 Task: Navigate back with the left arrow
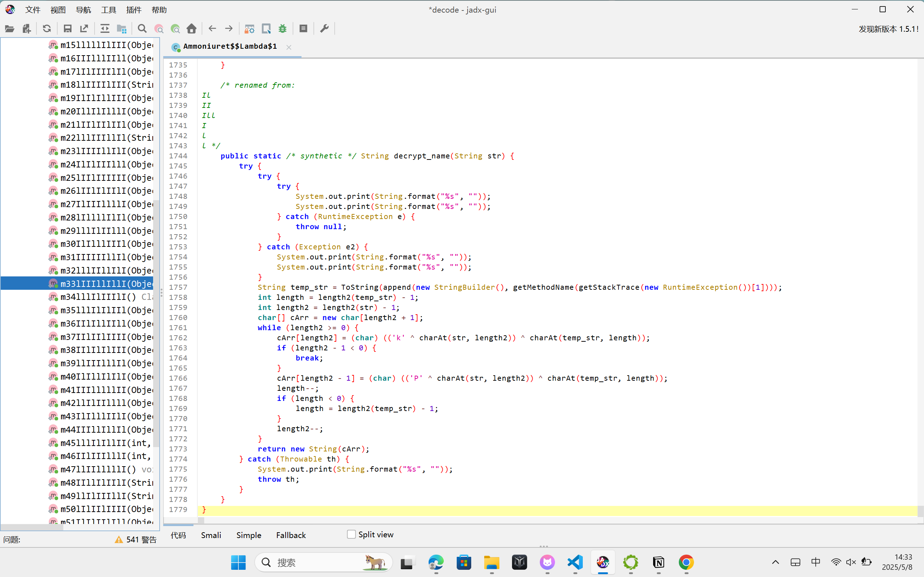pyautogui.click(x=212, y=29)
